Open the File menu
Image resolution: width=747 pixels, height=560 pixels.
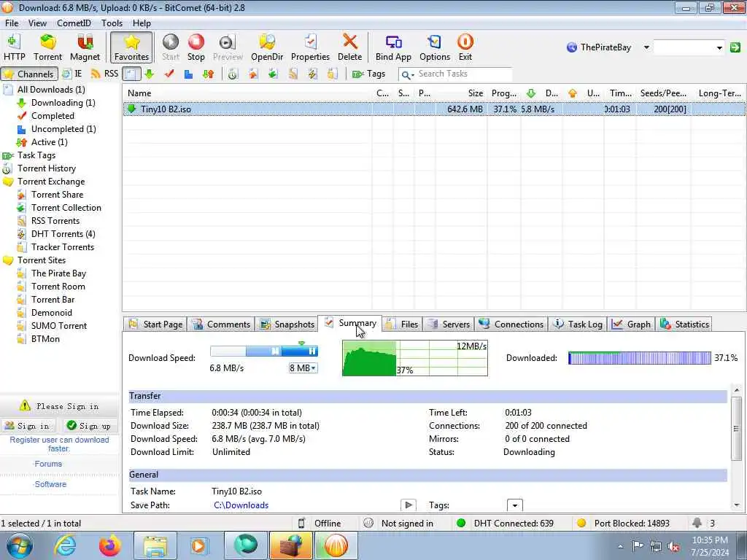12,23
